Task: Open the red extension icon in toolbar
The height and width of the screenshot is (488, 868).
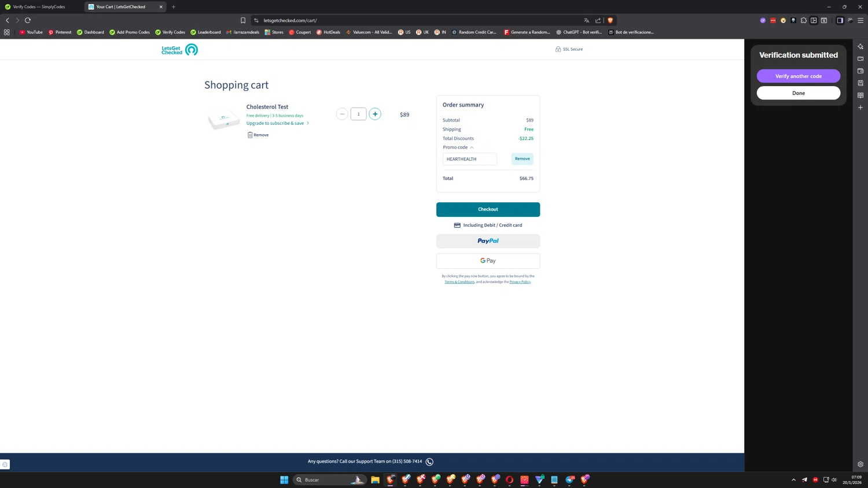Action: pos(773,20)
